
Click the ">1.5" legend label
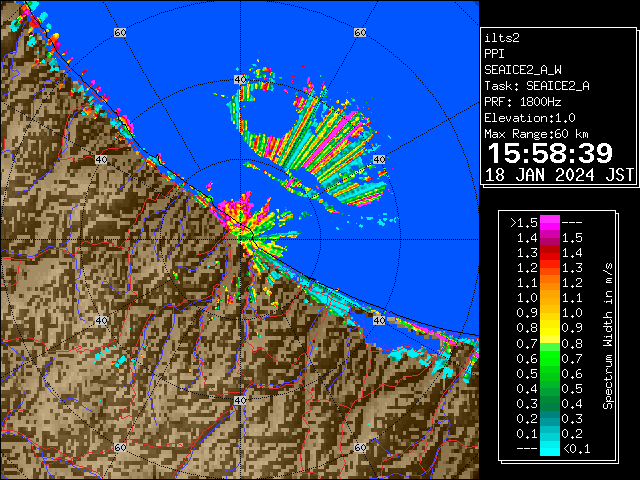(524, 223)
